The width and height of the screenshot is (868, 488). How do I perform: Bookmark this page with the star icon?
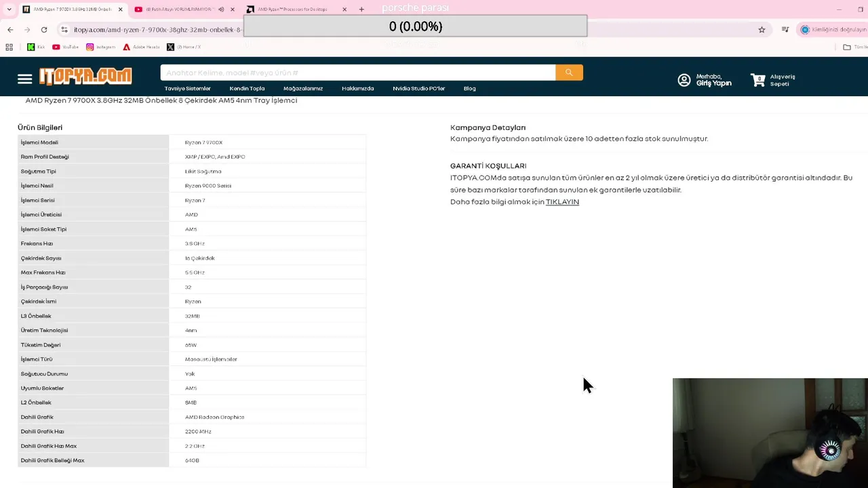coord(762,30)
